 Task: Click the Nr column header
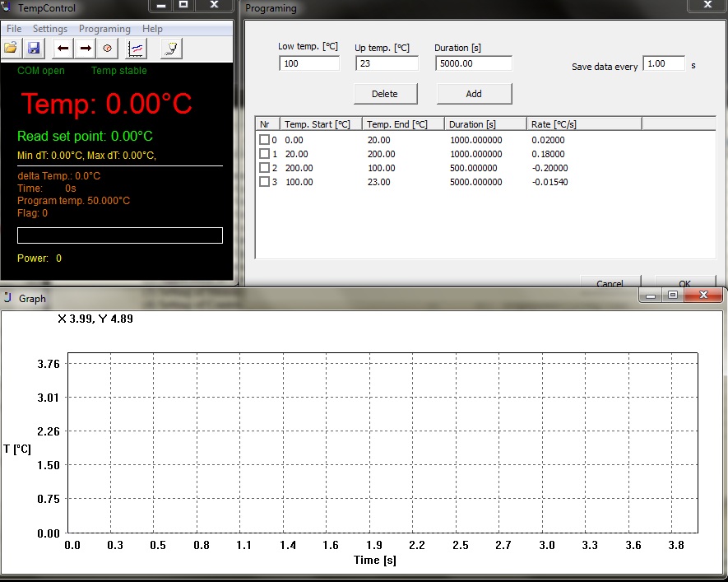point(267,124)
